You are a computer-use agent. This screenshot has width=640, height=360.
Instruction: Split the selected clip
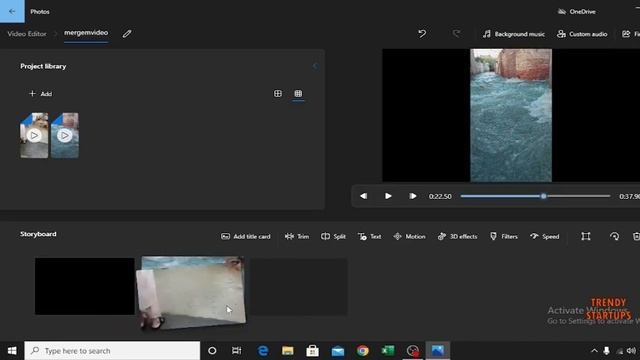click(x=333, y=236)
